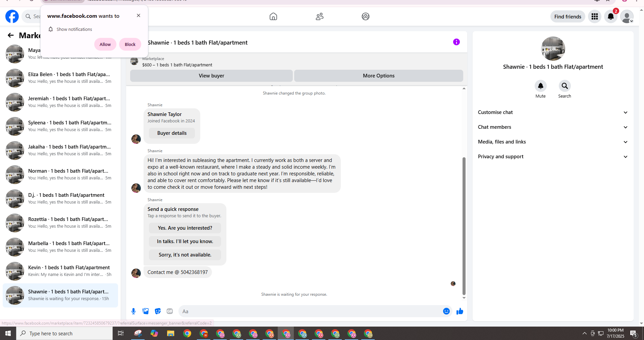Click the "$600 – 1 beds 1 bath Flat/apartment" listing text

[x=177, y=65]
